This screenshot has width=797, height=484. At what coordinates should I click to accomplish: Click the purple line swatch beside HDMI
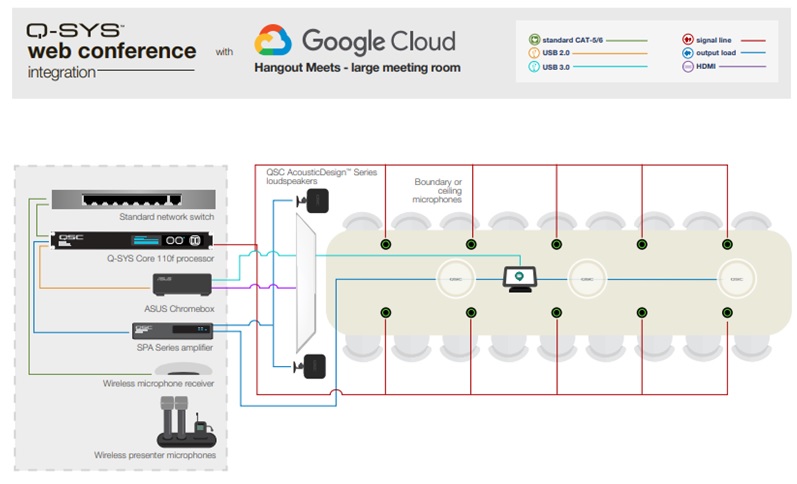pyautogui.click(x=743, y=67)
